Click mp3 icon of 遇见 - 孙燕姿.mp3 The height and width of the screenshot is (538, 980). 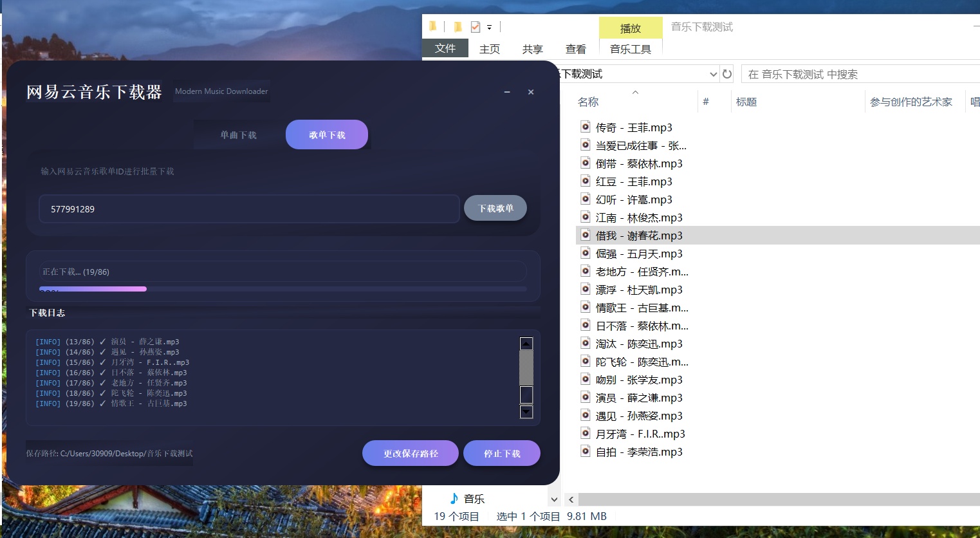click(x=586, y=415)
